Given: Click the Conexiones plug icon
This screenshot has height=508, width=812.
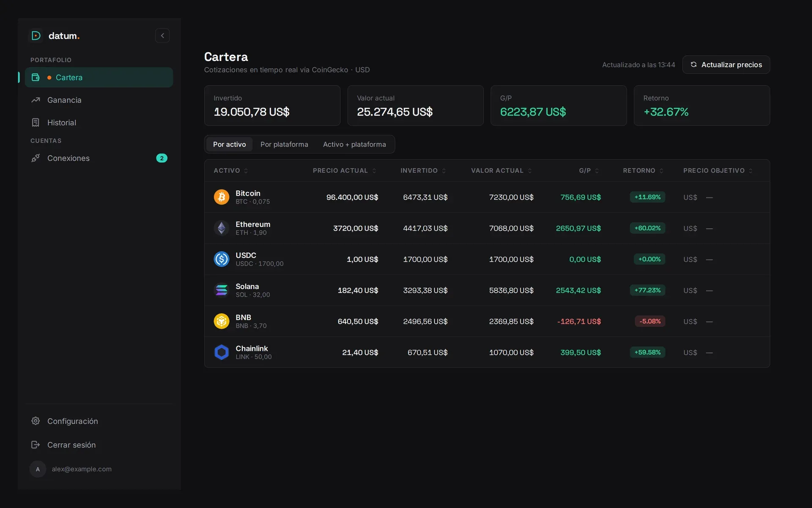Looking at the screenshot, I should tap(36, 158).
